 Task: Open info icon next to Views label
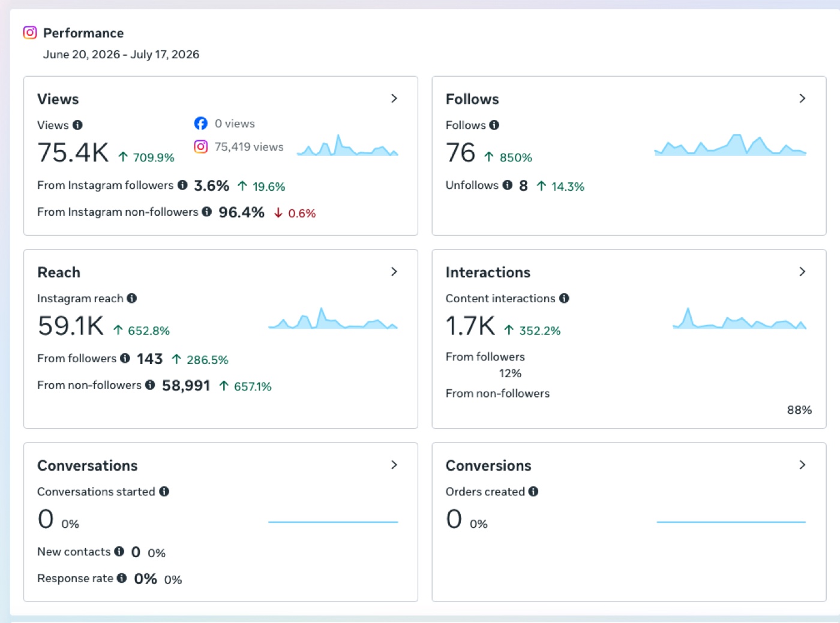[x=77, y=125]
